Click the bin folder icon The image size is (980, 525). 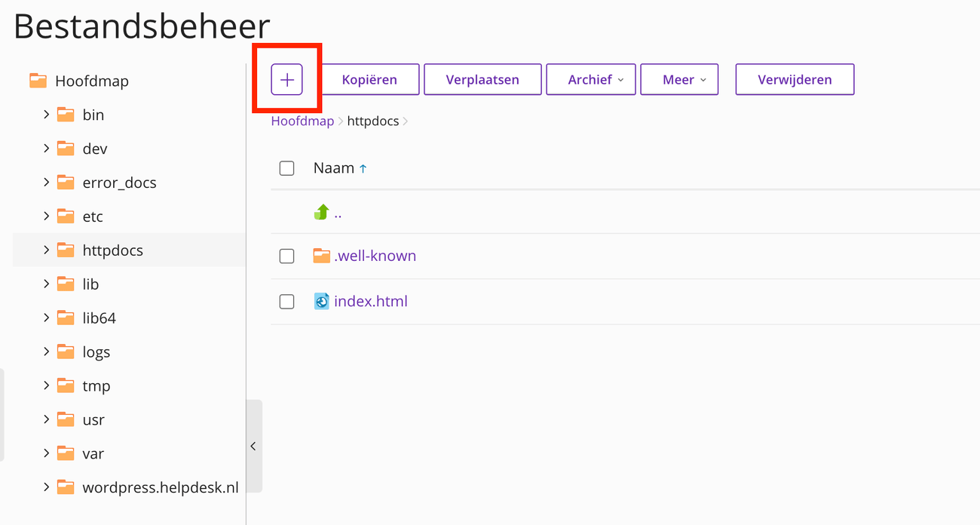[x=66, y=115]
